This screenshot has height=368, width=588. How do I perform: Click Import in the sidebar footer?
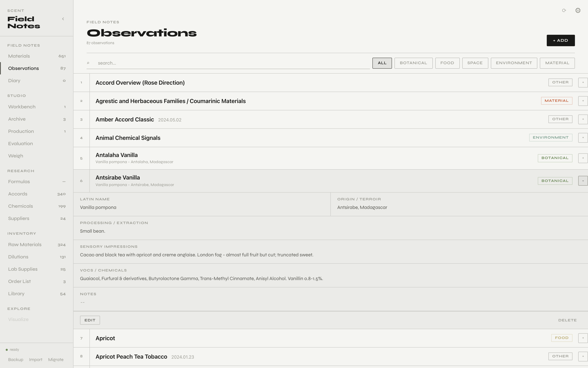coord(36,359)
